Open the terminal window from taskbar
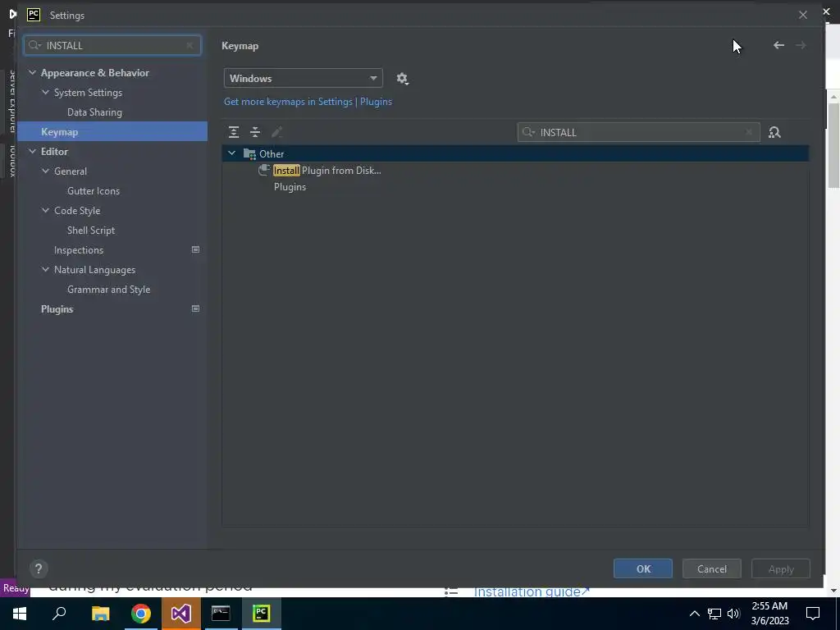 pyautogui.click(x=221, y=614)
